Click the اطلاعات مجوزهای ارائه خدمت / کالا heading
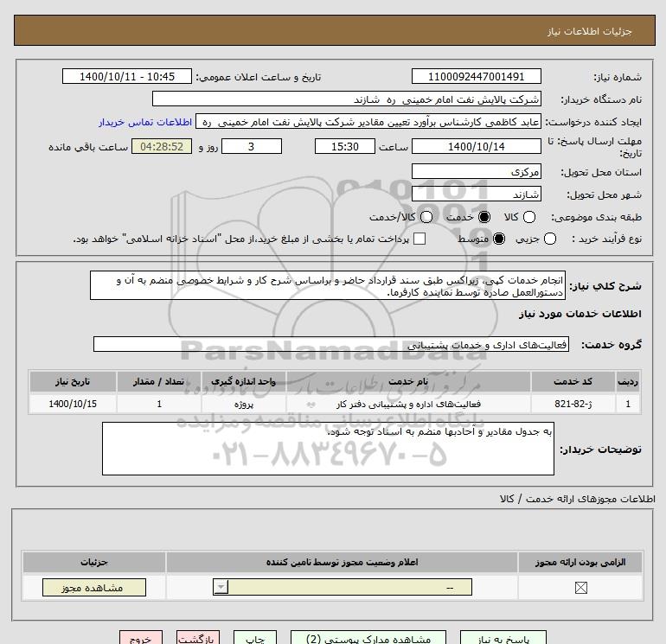This screenshot has height=644, width=666. [577, 499]
